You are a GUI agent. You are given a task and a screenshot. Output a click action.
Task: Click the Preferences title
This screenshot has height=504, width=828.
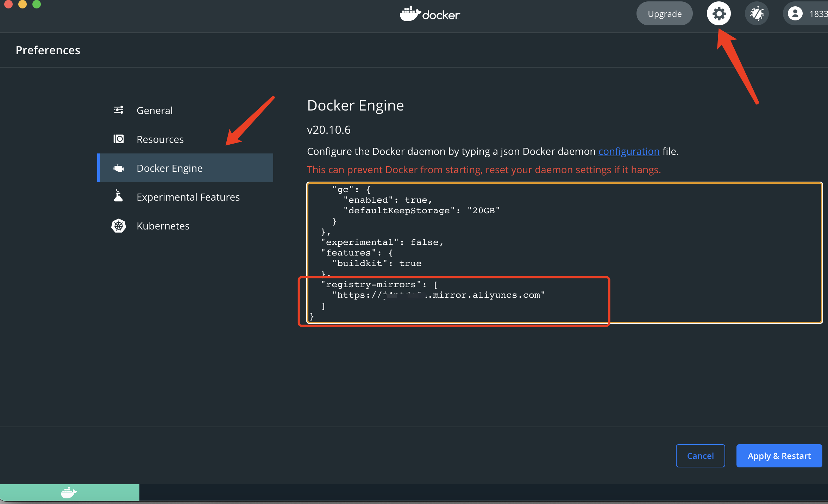(x=48, y=50)
